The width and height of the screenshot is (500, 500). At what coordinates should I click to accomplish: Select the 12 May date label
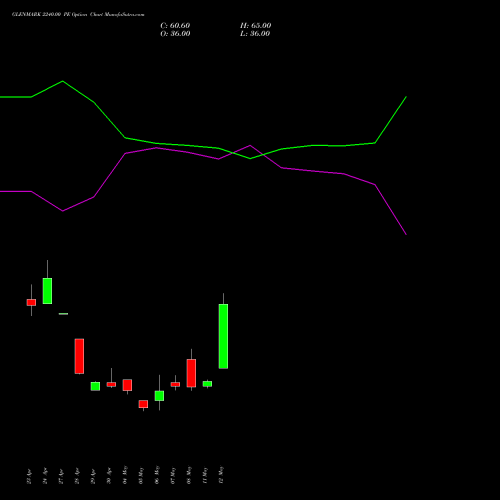(x=221, y=475)
